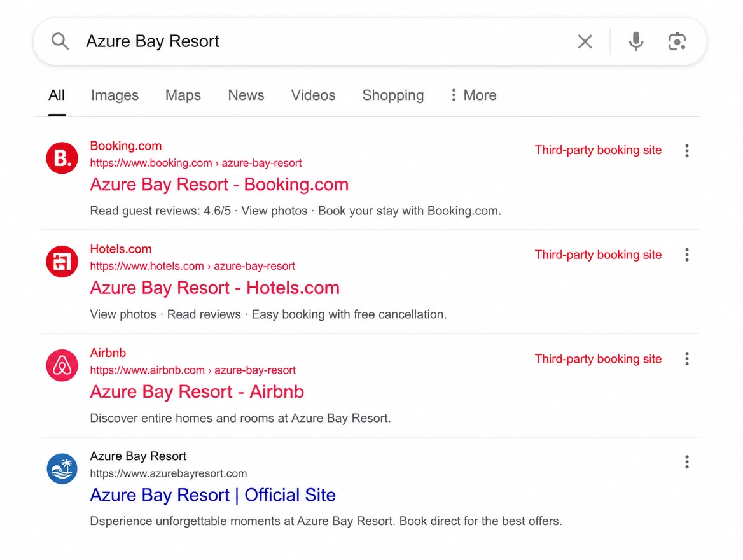Viewport: 743px width, 560px height.
Task: Open the 'Azure Bay Resort - Hotels.com' result title
Action: [x=214, y=288]
